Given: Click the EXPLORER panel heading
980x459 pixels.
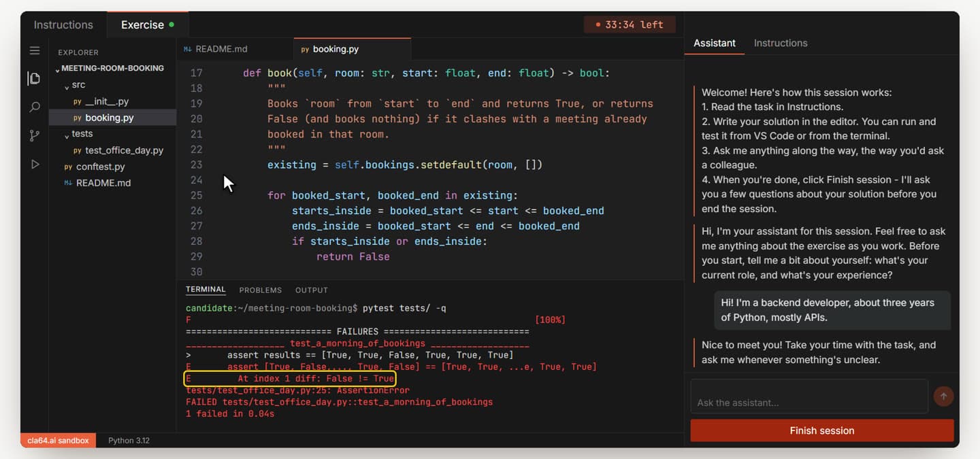Looking at the screenshot, I should point(78,52).
